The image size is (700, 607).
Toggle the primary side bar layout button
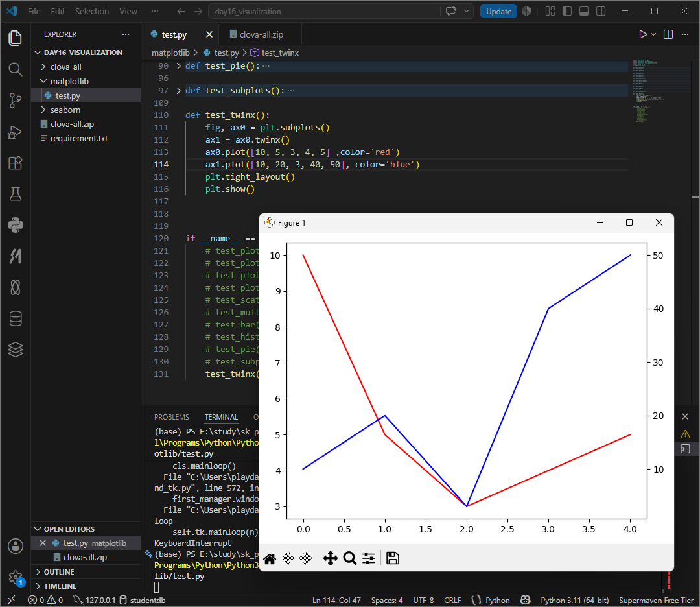[567, 11]
